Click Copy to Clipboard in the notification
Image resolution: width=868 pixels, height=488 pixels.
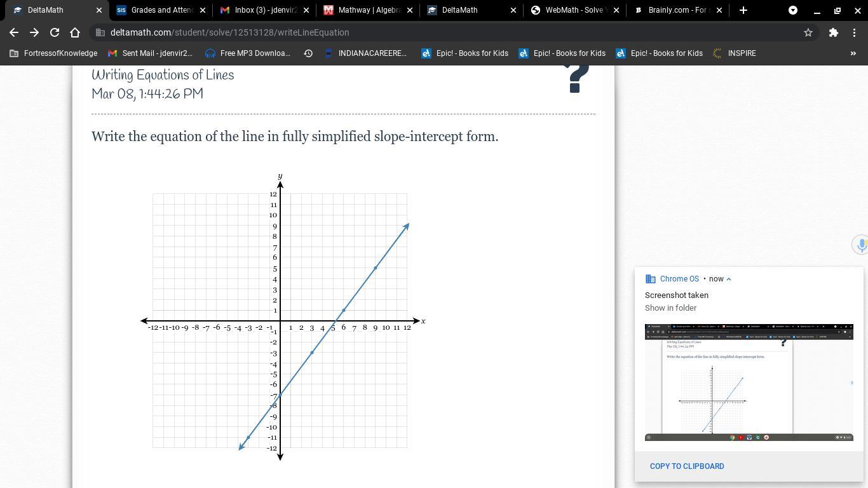click(x=687, y=466)
